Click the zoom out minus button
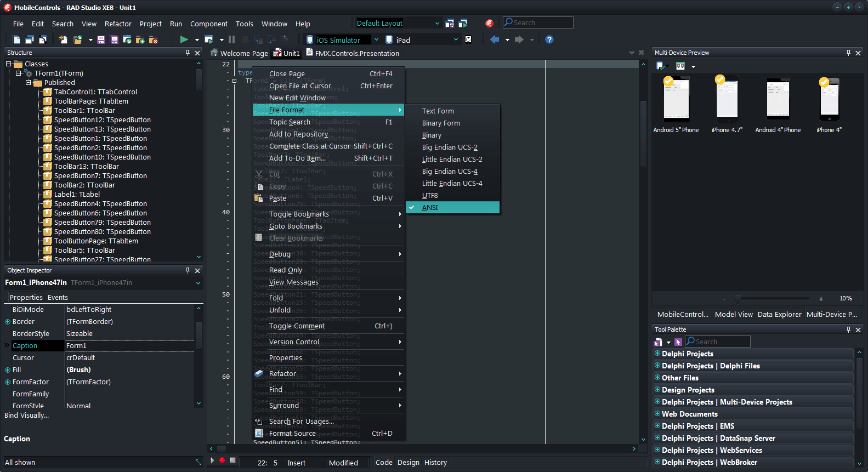The height and width of the screenshot is (472, 868). coord(724,299)
